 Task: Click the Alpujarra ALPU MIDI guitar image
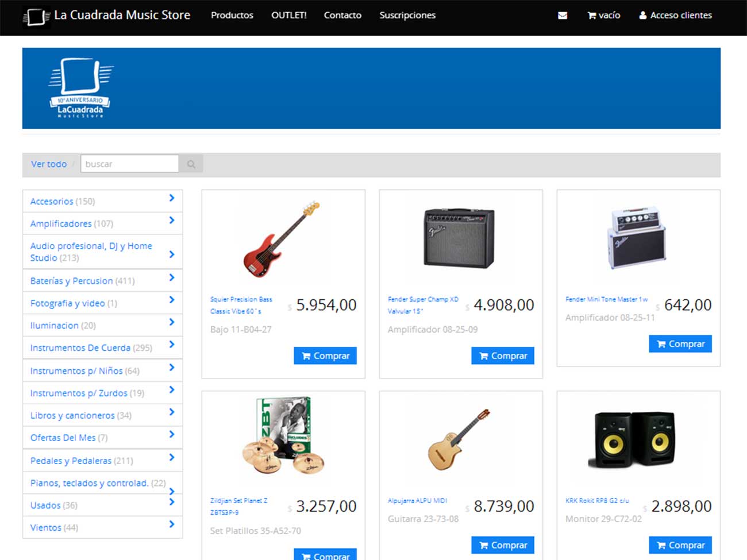click(x=459, y=439)
